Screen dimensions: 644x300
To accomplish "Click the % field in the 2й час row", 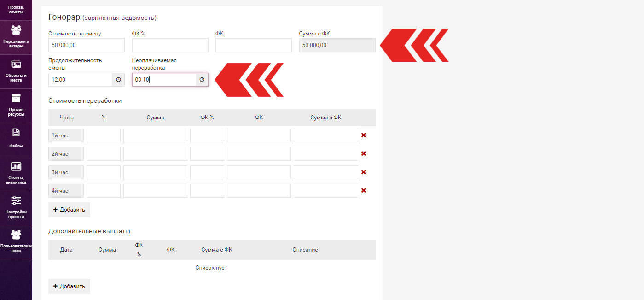I will click(x=104, y=154).
